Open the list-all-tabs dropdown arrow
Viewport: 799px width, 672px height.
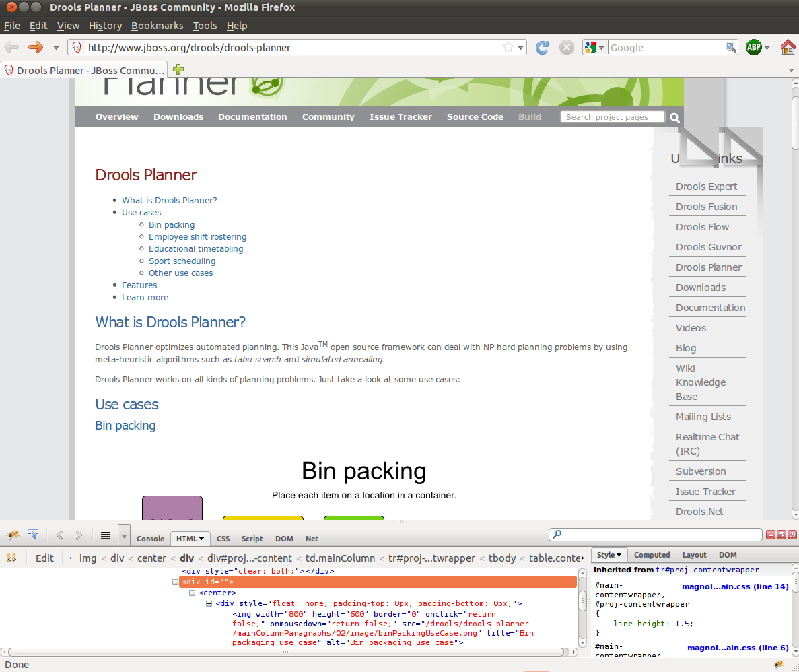click(791, 70)
